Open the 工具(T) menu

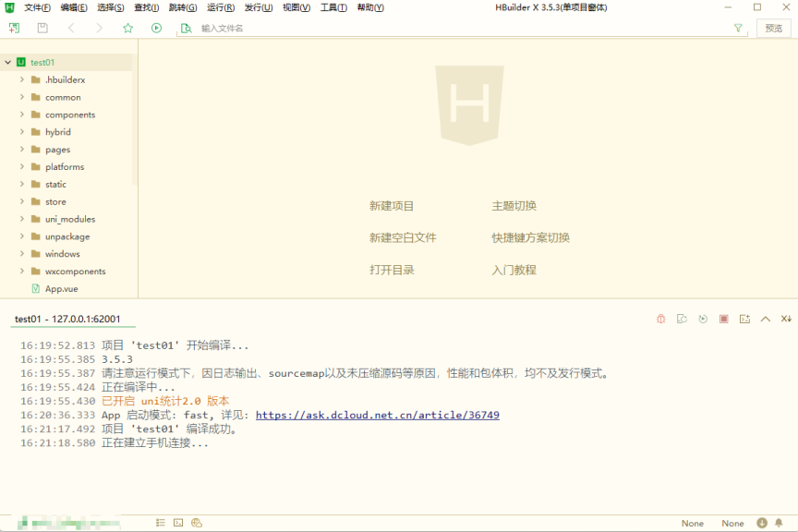point(333,7)
